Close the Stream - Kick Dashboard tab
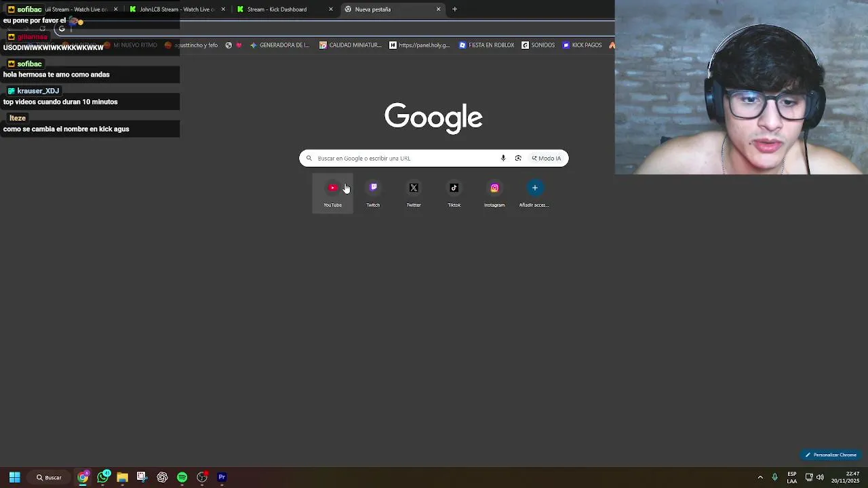 tap(331, 9)
